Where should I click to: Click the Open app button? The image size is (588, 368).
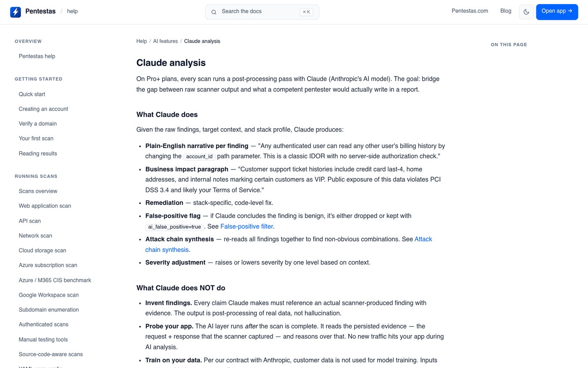(557, 12)
